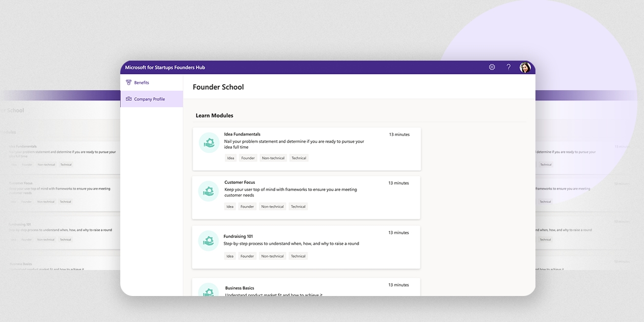This screenshot has height=322, width=644.
Task: Click 'Understand product market fit' description
Action: point(274,294)
